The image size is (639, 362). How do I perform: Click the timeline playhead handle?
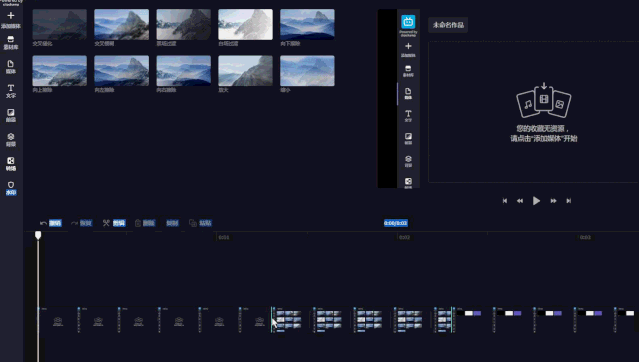tap(38, 235)
